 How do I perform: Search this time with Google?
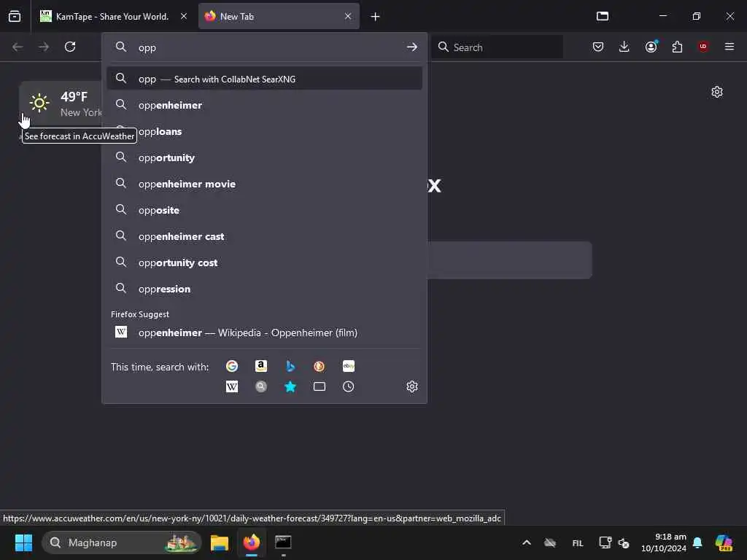click(x=232, y=366)
